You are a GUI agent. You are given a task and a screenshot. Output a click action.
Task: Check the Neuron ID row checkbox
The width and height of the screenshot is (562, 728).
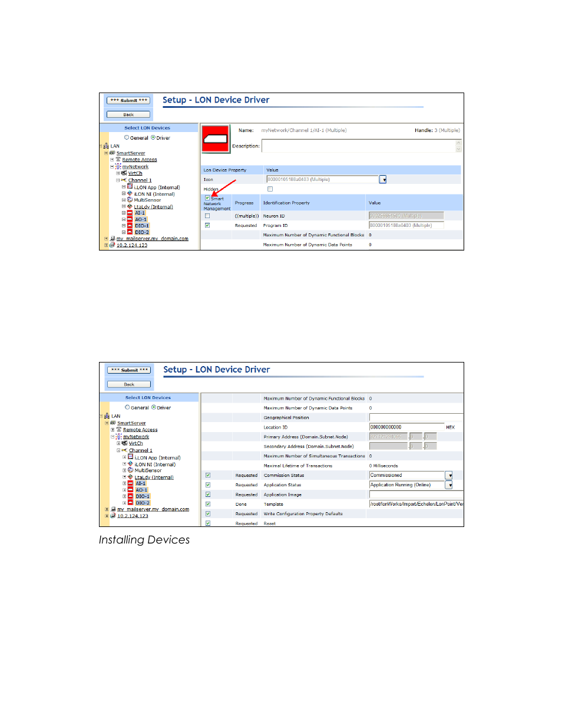click(x=207, y=216)
